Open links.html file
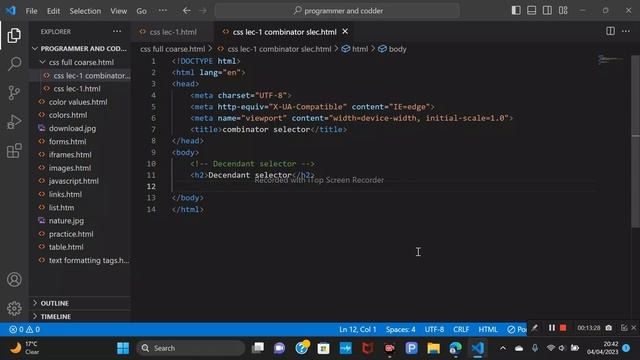 pyautogui.click(x=81, y=194)
